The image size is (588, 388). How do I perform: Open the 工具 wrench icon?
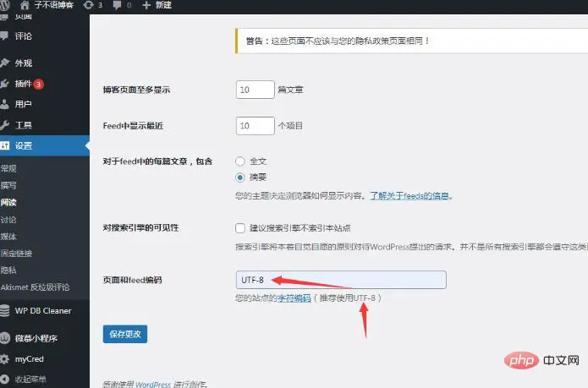pyautogui.click(x=4, y=125)
